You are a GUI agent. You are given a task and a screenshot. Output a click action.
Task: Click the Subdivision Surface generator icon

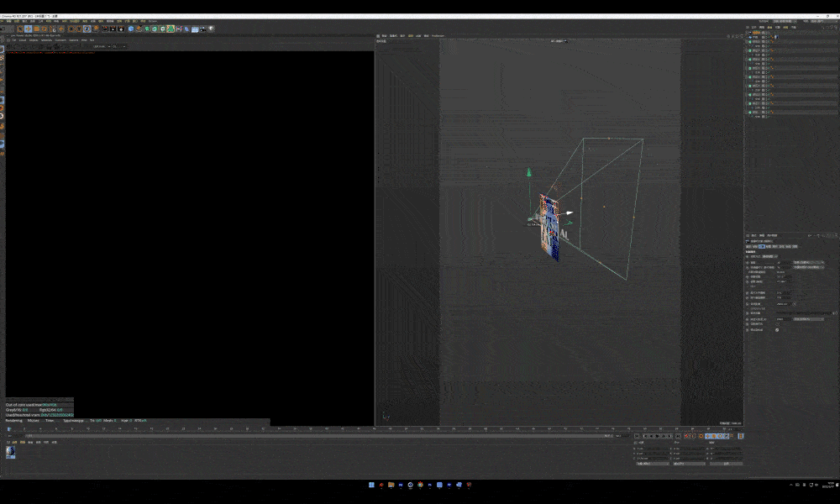147,29
